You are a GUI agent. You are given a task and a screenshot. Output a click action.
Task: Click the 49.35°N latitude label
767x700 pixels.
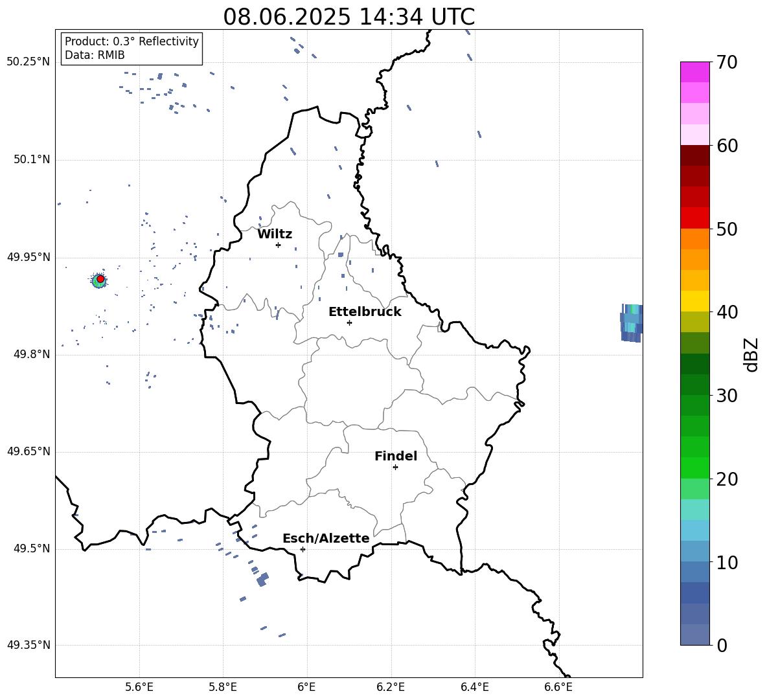(29, 645)
